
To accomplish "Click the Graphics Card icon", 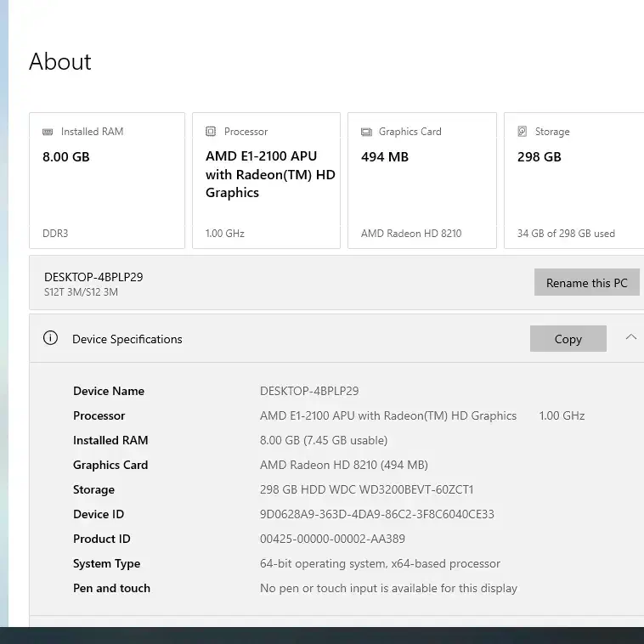I will click(366, 132).
